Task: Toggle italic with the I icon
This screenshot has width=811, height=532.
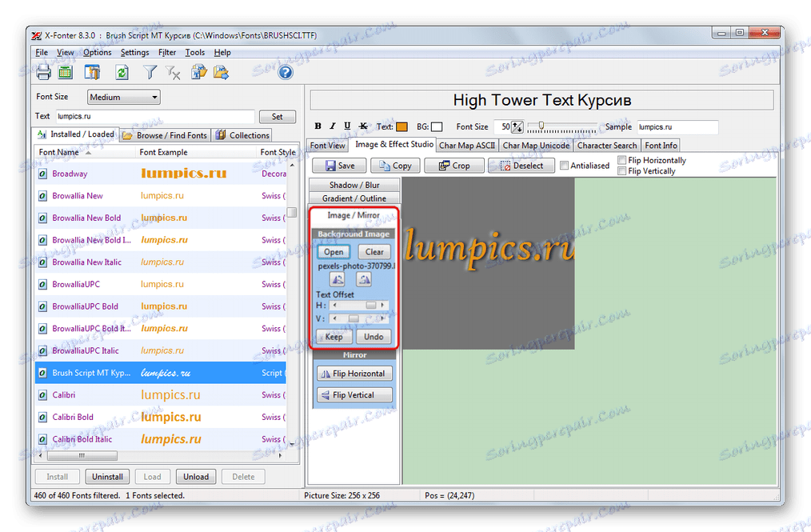Action: (333, 126)
